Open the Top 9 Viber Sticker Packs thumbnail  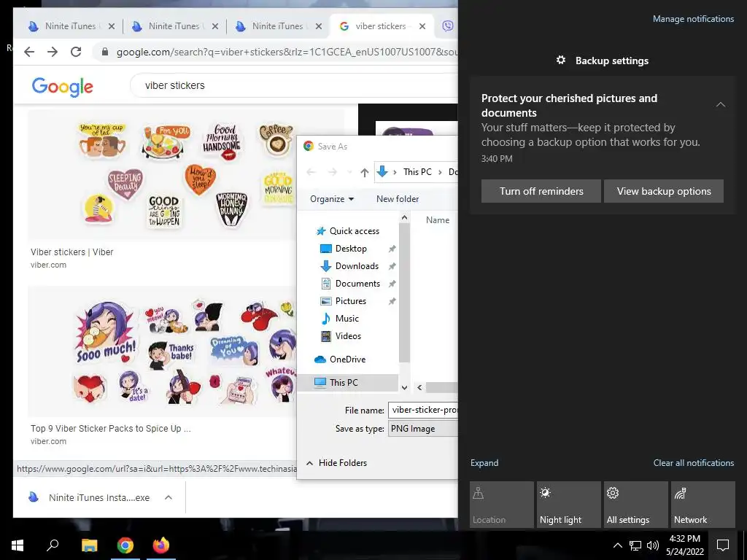click(162, 351)
